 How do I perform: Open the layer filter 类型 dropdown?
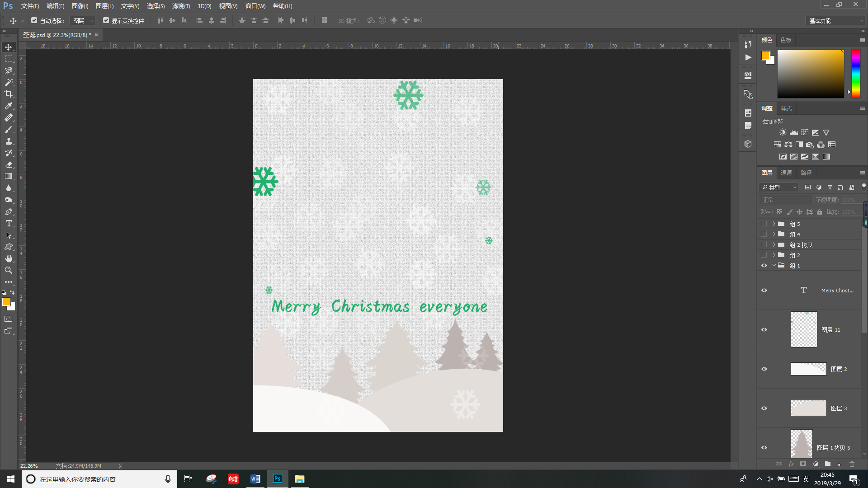pyautogui.click(x=779, y=188)
